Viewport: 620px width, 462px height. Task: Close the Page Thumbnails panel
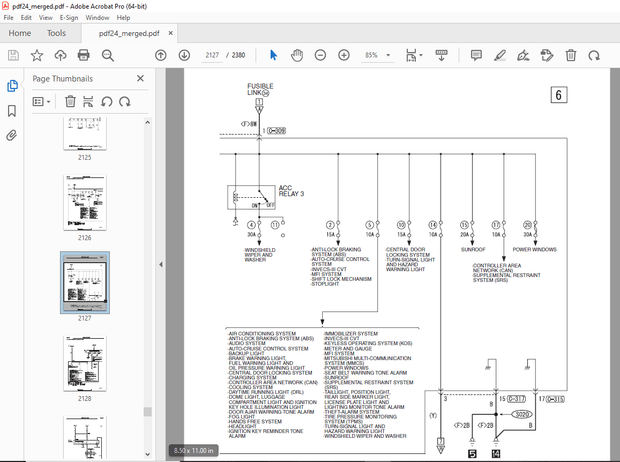click(x=140, y=78)
